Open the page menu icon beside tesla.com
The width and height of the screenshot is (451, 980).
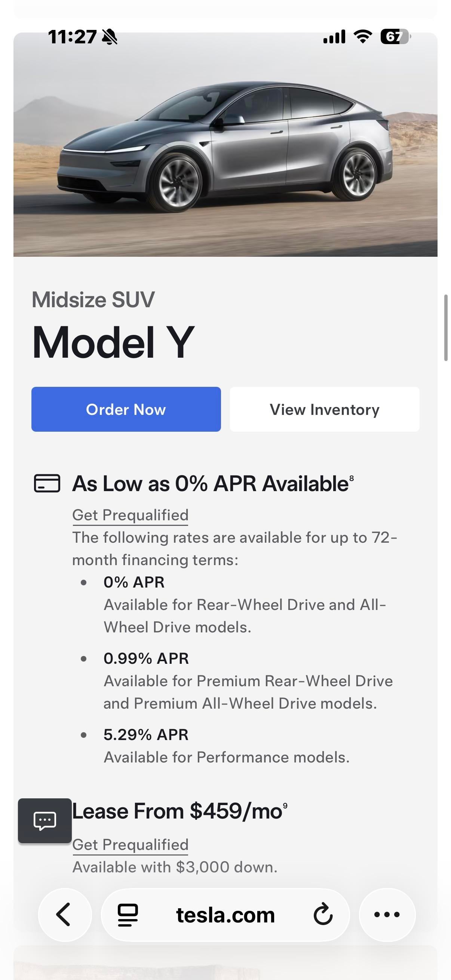pos(128,915)
